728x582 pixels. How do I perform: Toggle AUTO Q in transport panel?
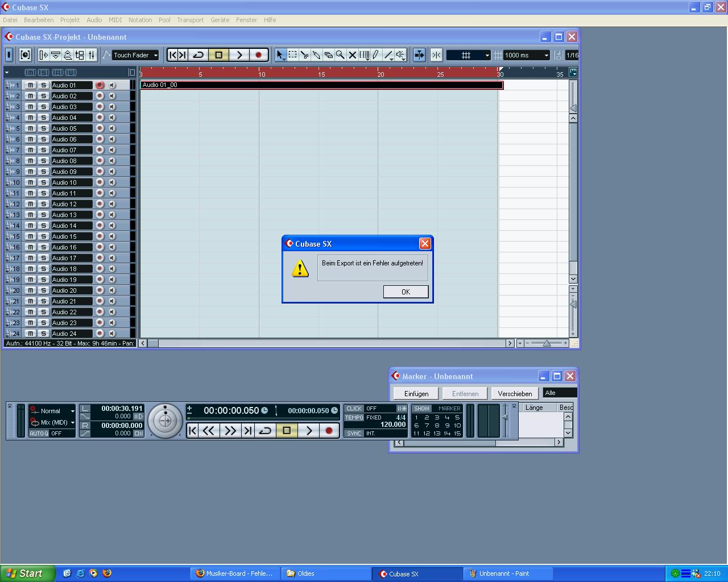click(x=39, y=434)
